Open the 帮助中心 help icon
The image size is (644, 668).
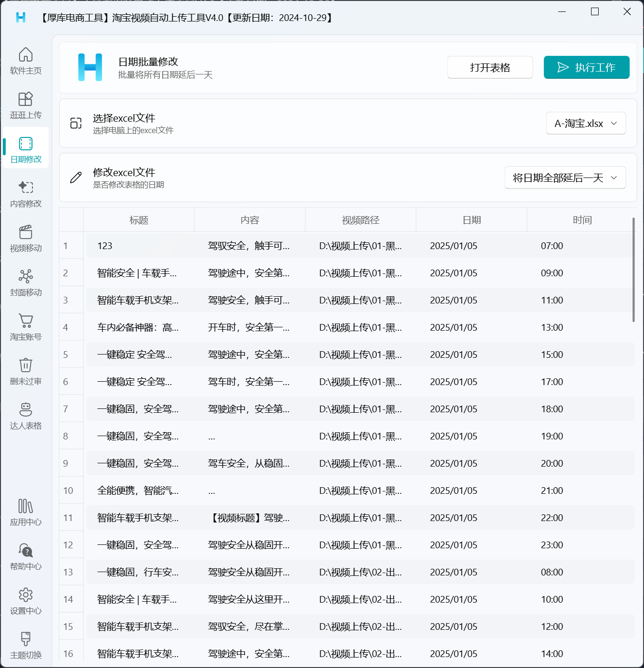[26, 550]
